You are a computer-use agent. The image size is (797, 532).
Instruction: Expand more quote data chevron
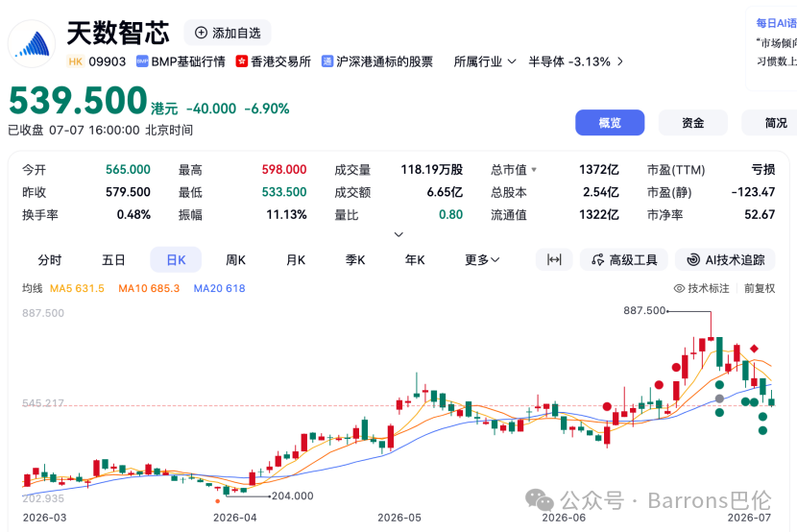(x=398, y=234)
